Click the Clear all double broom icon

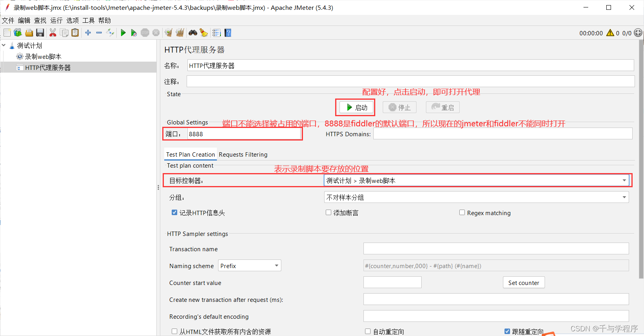point(180,33)
